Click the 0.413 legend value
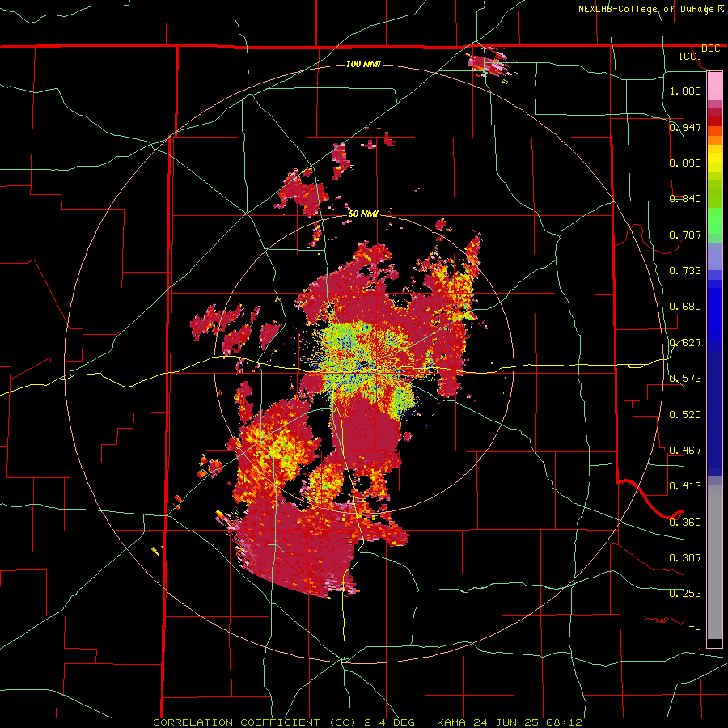728x728 pixels. click(685, 485)
